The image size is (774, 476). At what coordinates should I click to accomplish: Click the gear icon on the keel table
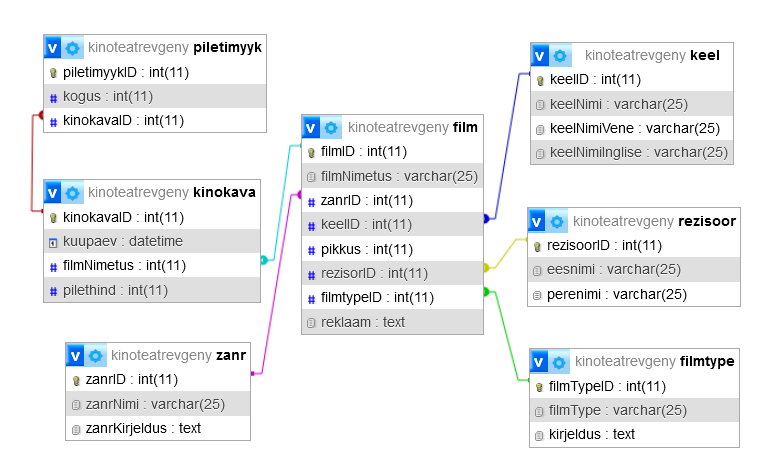(561, 56)
